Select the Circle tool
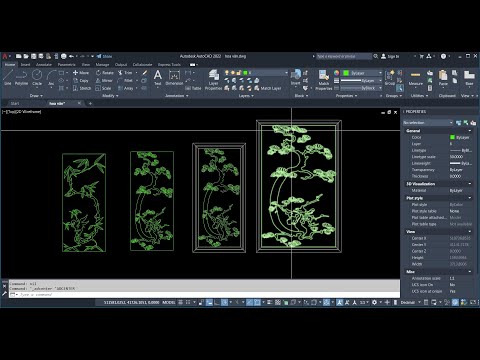The image size is (480, 360). tap(37, 78)
